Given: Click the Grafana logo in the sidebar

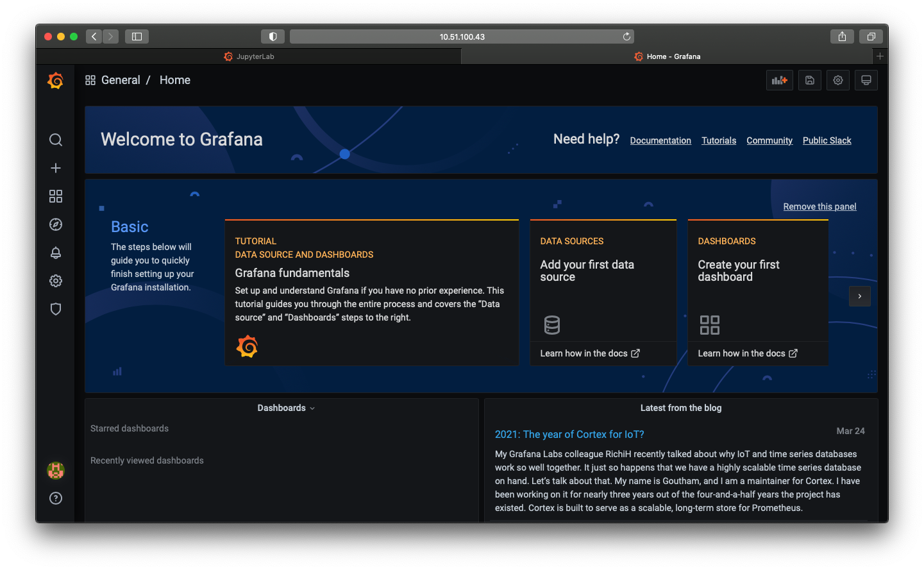Looking at the screenshot, I should pyautogui.click(x=56, y=80).
